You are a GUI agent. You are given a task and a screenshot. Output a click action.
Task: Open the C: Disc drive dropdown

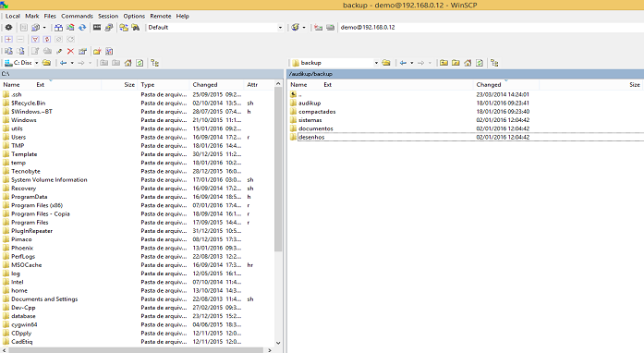(x=37, y=63)
